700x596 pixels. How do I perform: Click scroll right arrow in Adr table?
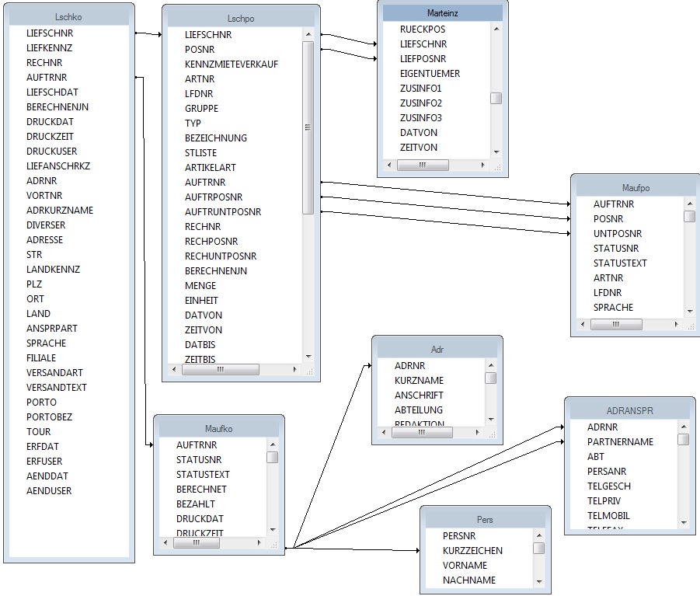coord(478,432)
